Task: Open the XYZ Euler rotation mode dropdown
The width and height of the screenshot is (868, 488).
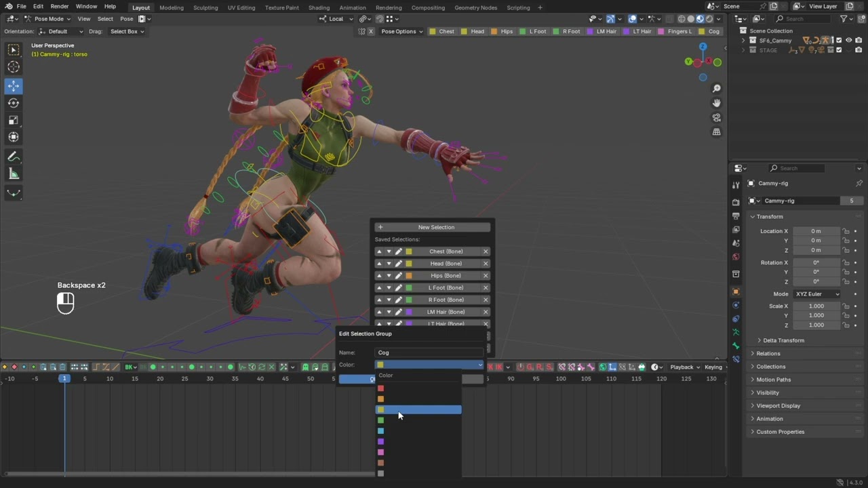Action: pyautogui.click(x=816, y=294)
